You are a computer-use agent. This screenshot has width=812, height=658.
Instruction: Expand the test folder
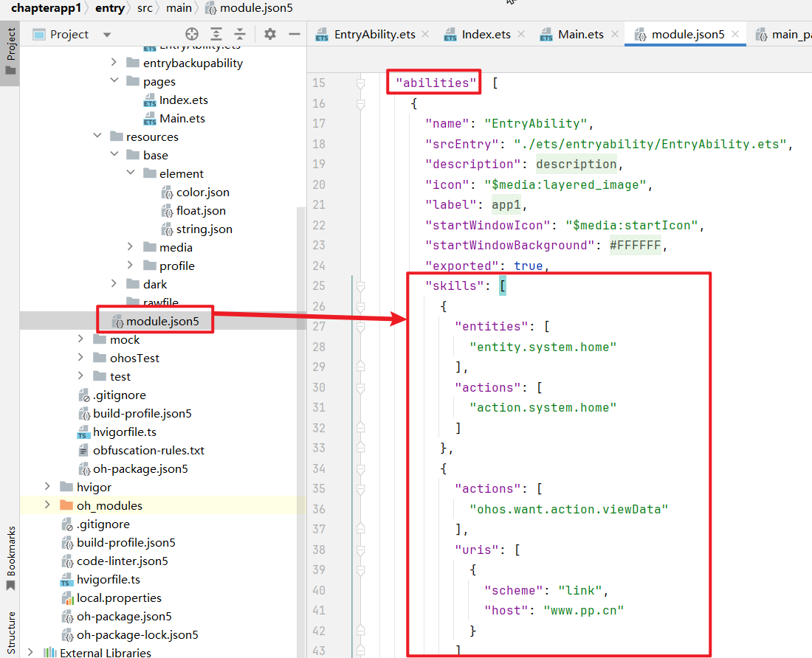tap(80, 375)
